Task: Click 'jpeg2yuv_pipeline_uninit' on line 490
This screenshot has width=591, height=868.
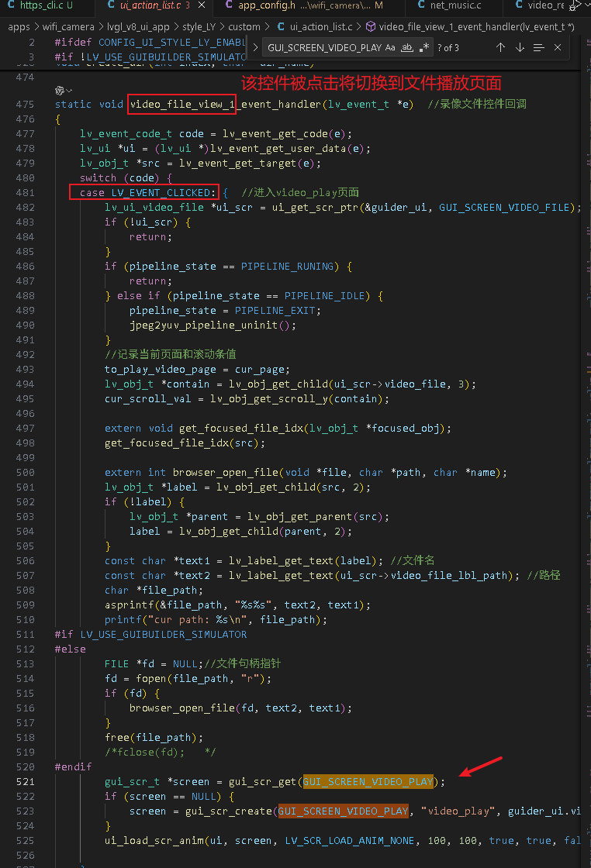Action: coord(204,325)
